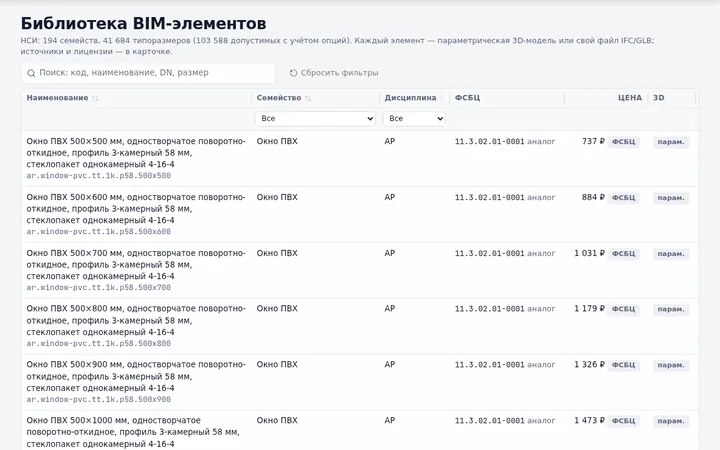Click парам. badge in 500×500 row
Screen dimensions: 720x450
(671, 142)
